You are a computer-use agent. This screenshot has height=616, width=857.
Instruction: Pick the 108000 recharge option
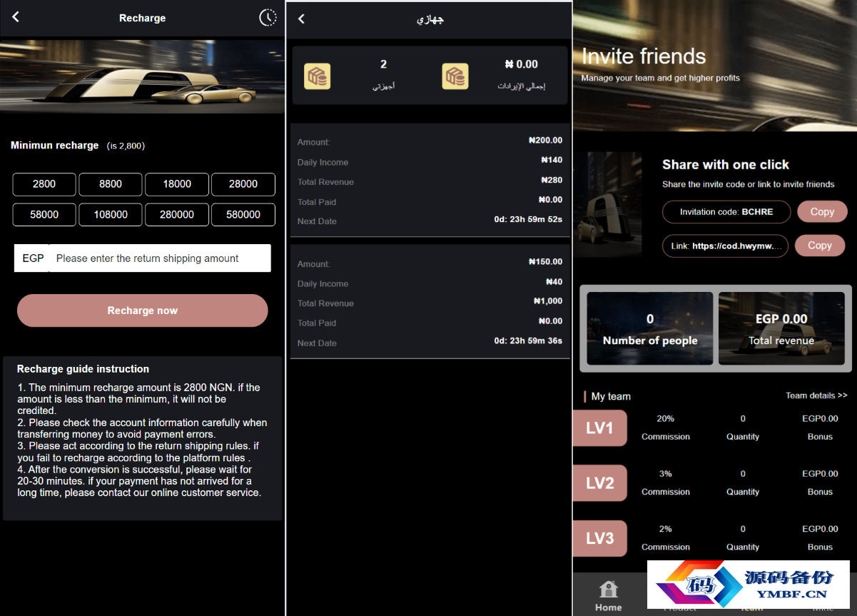(x=111, y=215)
